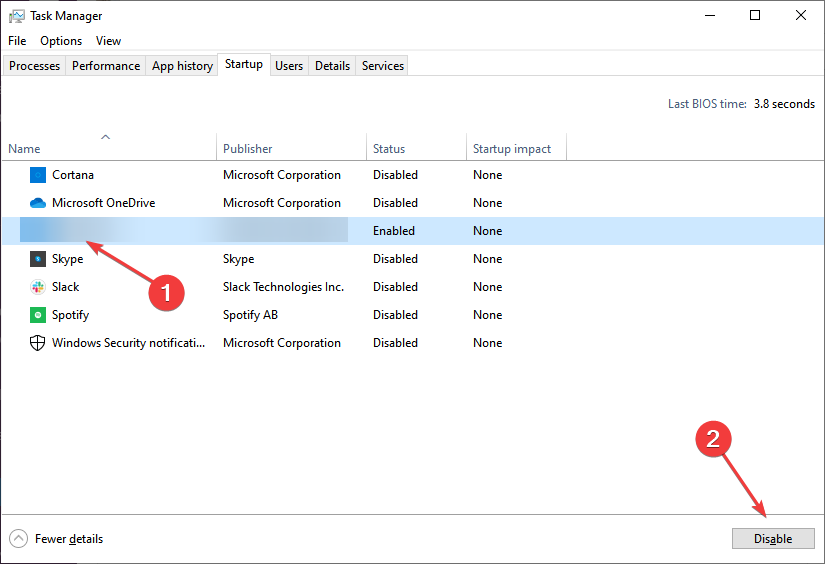Minimize the Task Manager window
Viewport: 825px width, 564px height.
(710, 15)
